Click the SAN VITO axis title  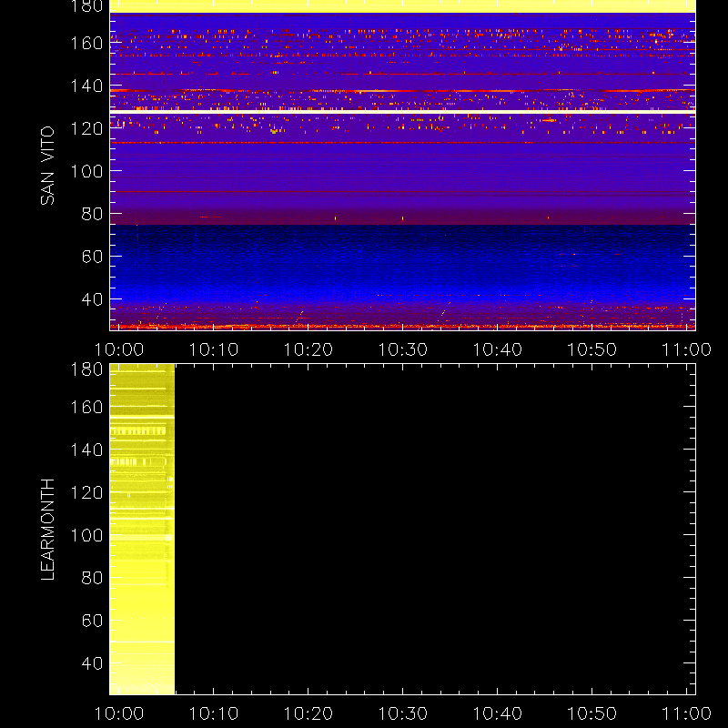47,166
